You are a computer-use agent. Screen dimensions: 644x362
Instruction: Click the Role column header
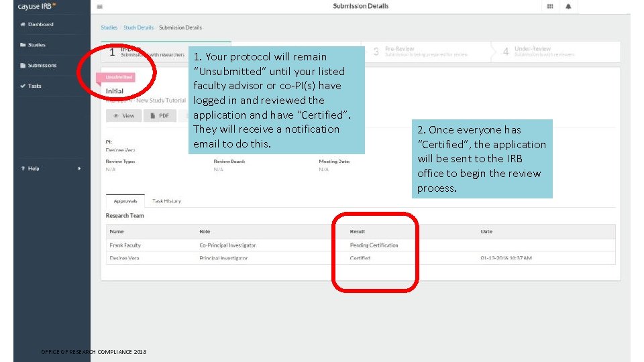[x=205, y=231]
